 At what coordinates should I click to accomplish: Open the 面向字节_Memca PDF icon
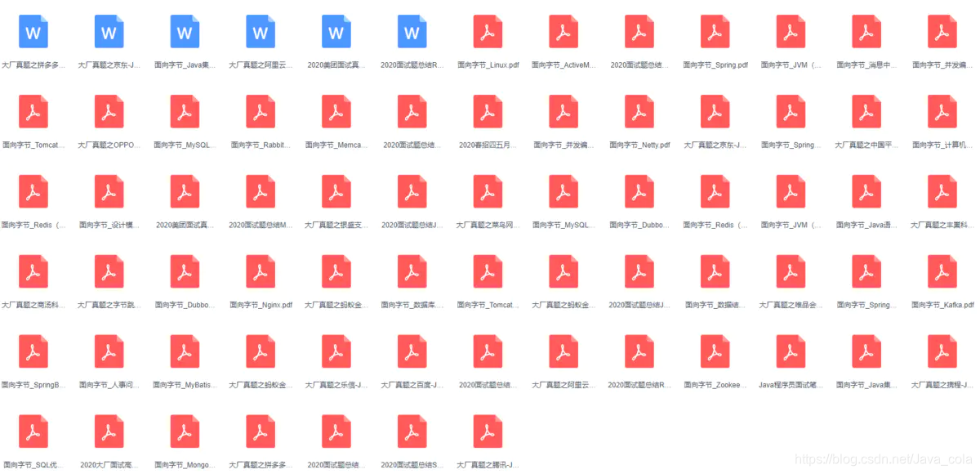coord(336,112)
